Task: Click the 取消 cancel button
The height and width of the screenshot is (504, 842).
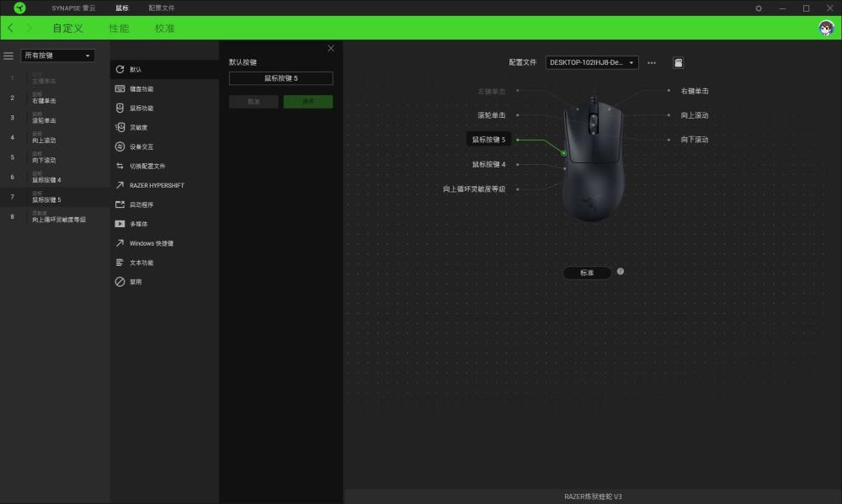Action: click(253, 102)
